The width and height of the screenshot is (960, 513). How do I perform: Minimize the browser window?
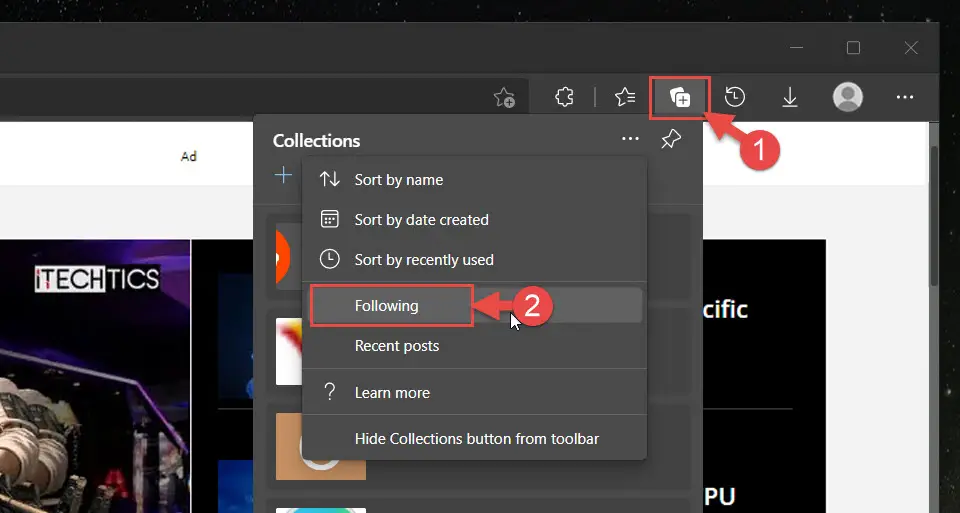[x=797, y=48]
